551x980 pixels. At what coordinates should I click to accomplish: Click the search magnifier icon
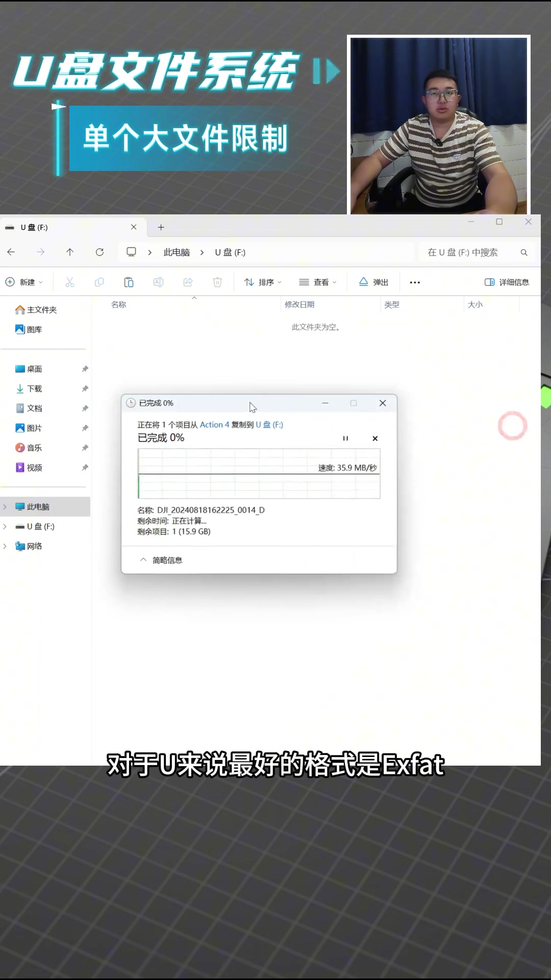(x=524, y=253)
